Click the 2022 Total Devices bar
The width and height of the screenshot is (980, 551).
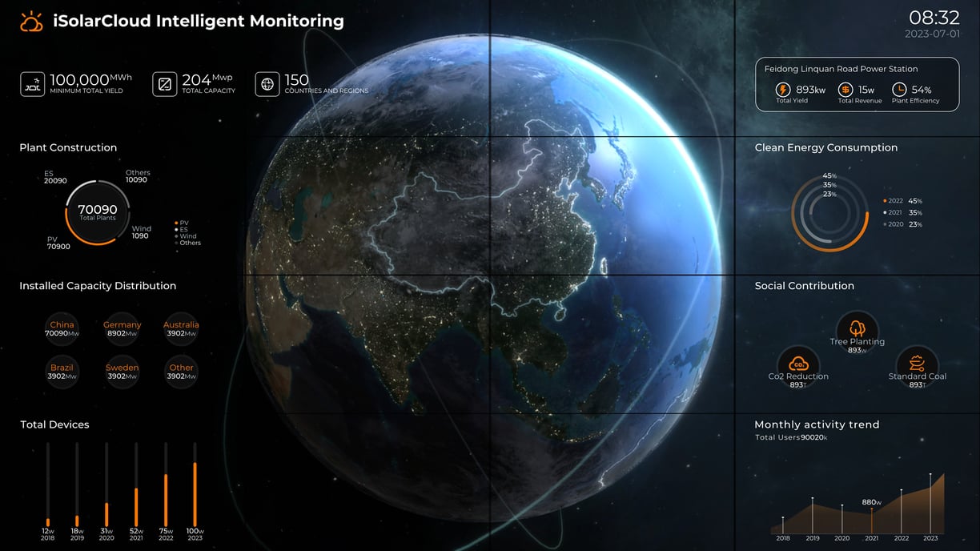point(166,485)
